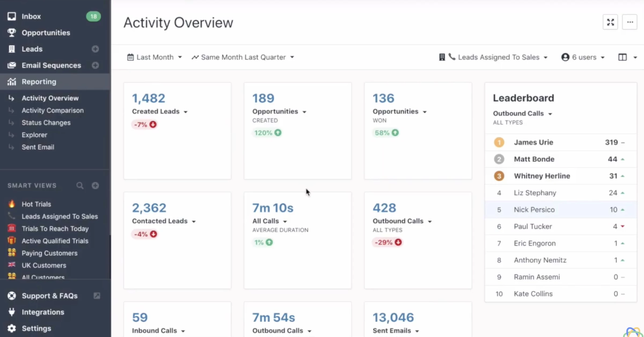Click the Trials To Reach Today phone icon
The height and width of the screenshot is (337, 644).
[x=12, y=228]
